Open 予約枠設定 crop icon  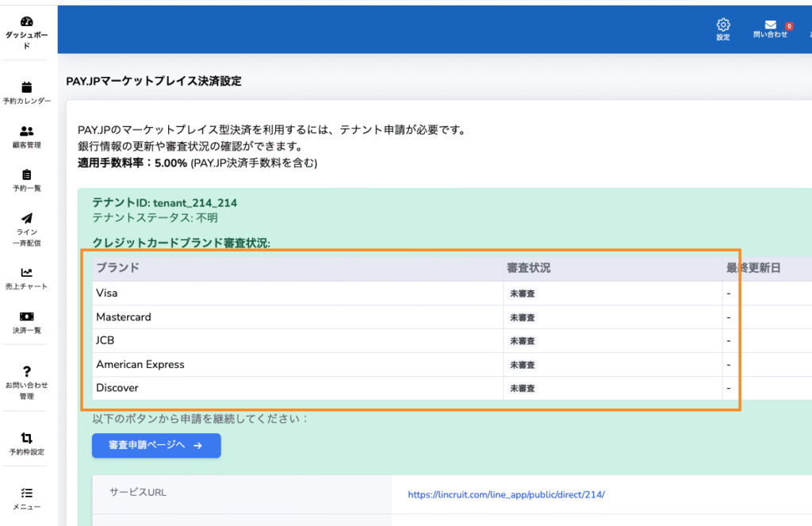(x=26, y=438)
